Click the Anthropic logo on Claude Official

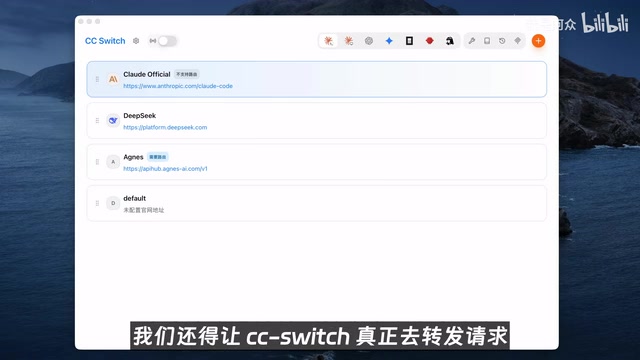point(113,79)
